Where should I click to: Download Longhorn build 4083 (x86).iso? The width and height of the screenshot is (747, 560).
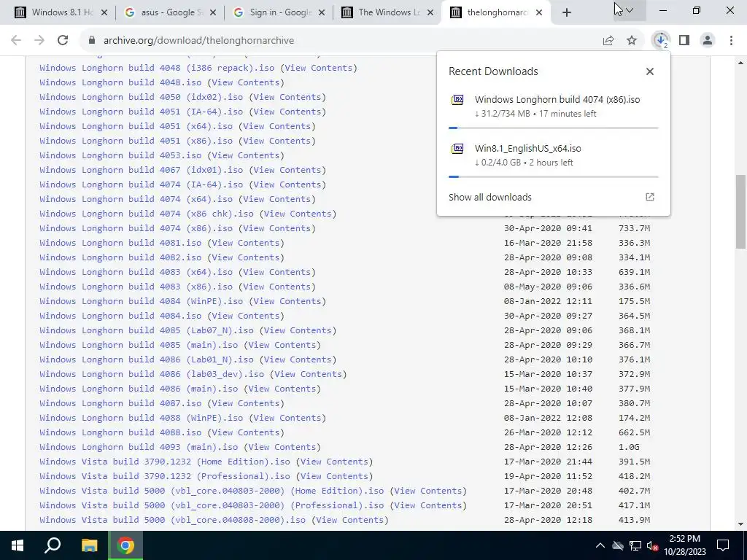(x=136, y=287)
